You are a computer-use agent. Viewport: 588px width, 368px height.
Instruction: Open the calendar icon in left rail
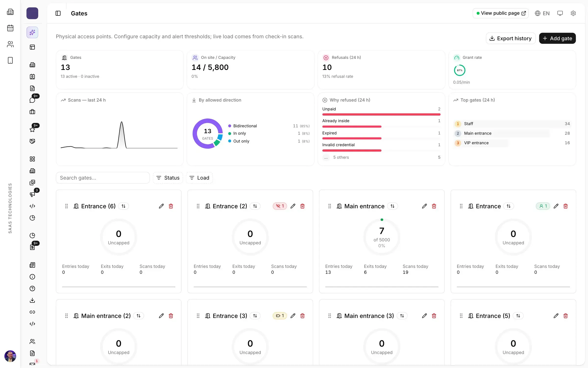coord(10,28)
